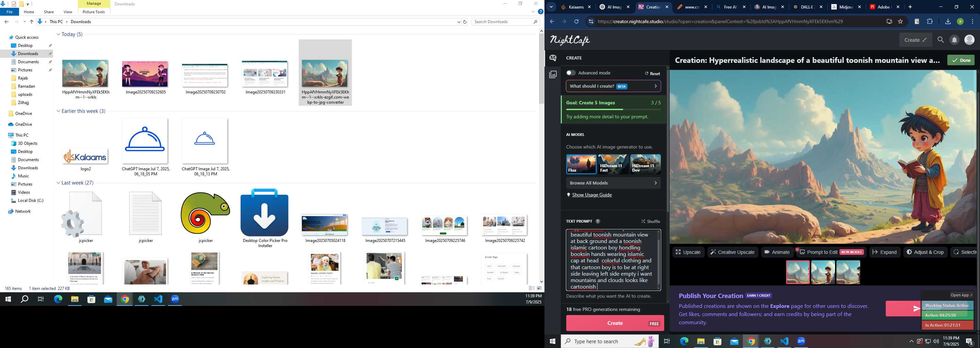Select Desktop Color Picker Pro Installer file
The image size is (980, 348).
[x=265, y=218]
